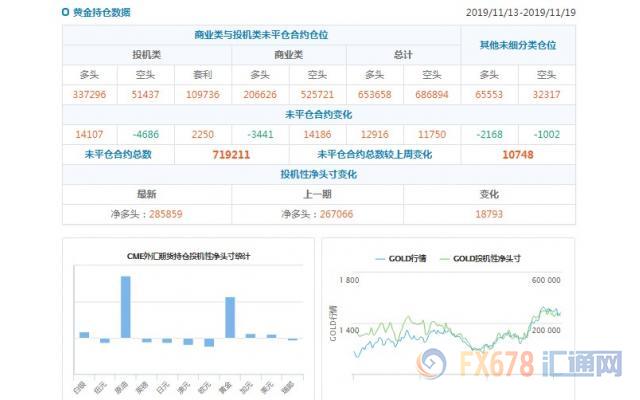
Task: Click the previous net long value 267066
Action: [x=336, y=214]
